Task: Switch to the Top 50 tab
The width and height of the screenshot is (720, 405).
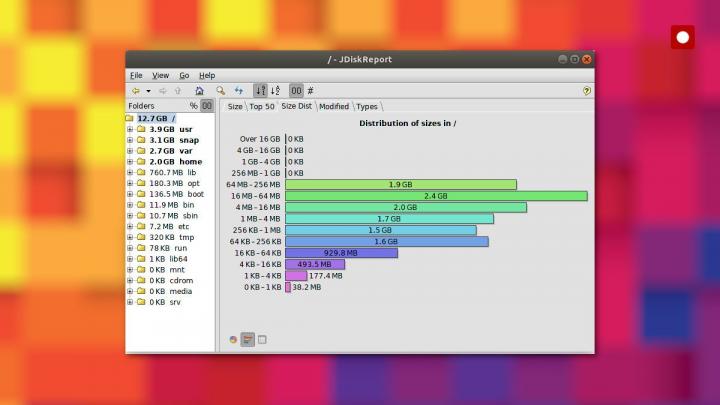Action: 262,106
